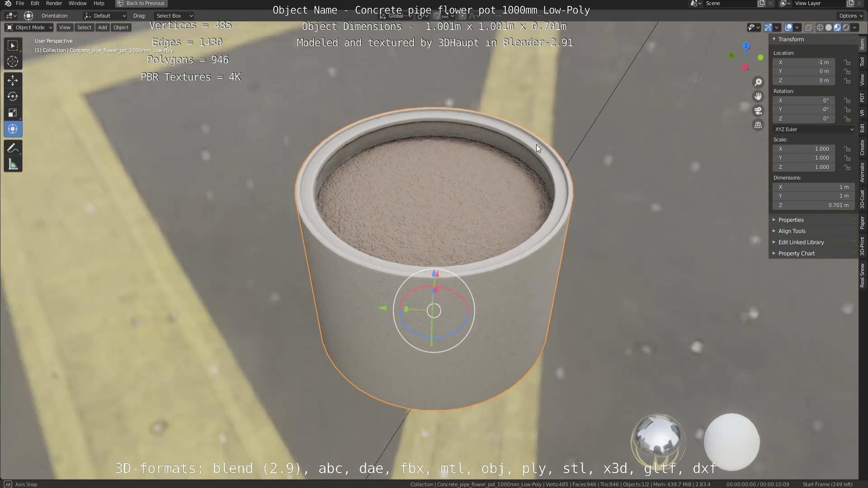The width and height of the screenshot is (868, 488).
Task: Switch to Wireframe viewport shading
Action: (x=820, y=28)
